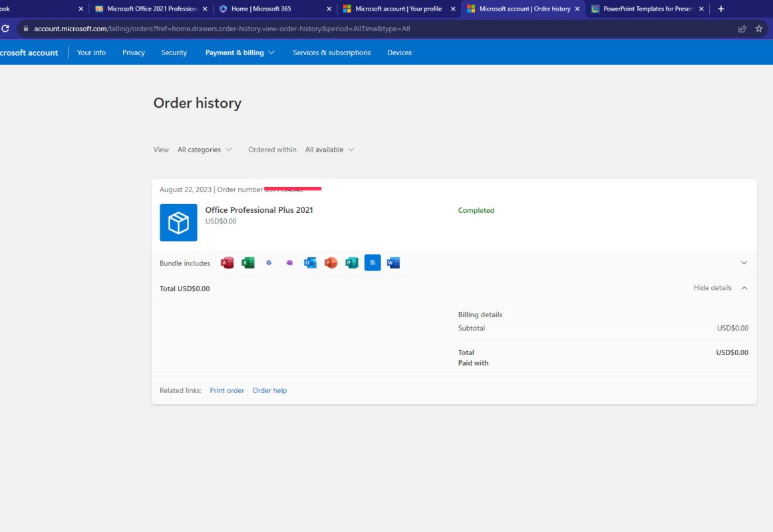Switch to the Home | Microsoft 365 tab
This screenshot has width=773, height=532.
(273, 9)
